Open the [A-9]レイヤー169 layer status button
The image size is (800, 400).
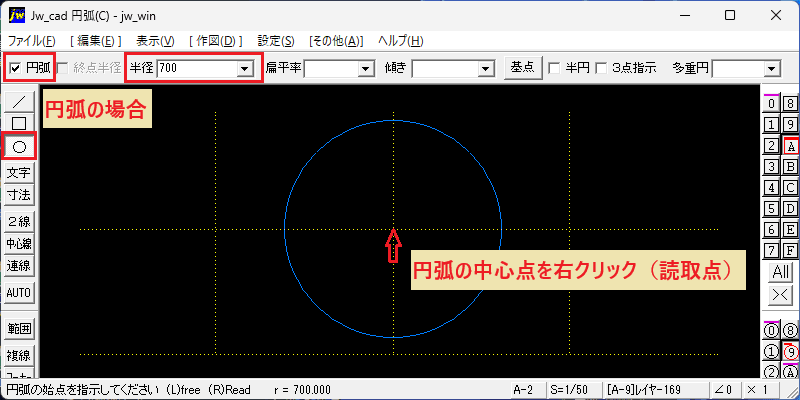[x=656, y=390]
